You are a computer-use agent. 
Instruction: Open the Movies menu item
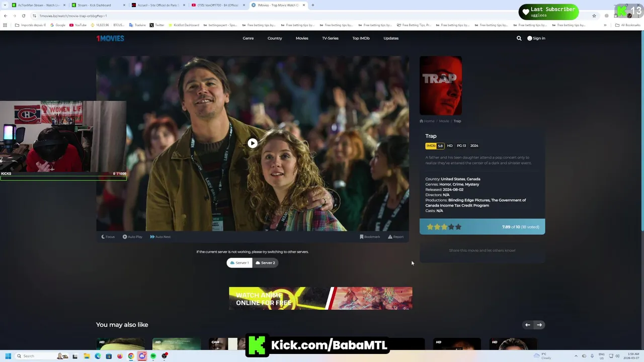point(302,38)
